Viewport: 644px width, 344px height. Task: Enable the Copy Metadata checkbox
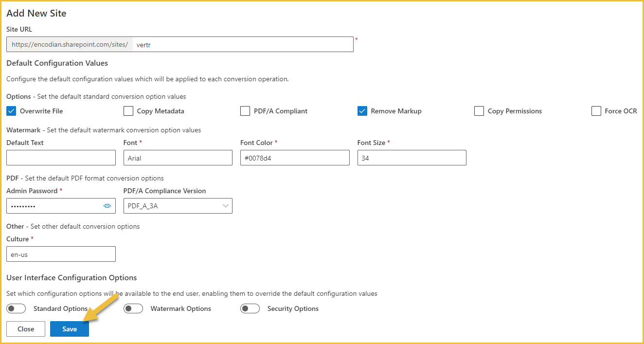coord(128,111)
